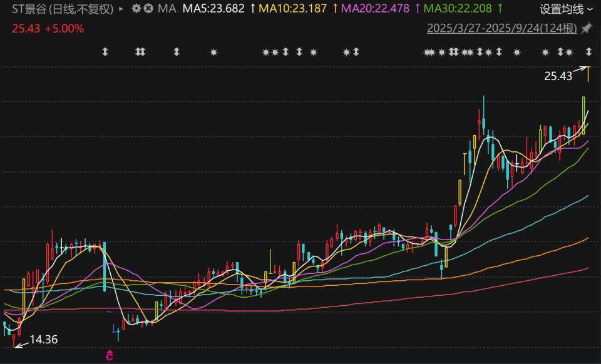The image size is (601, 364).
Task: Click the pink C marker below the chart
Action: (x=109, y=356)
